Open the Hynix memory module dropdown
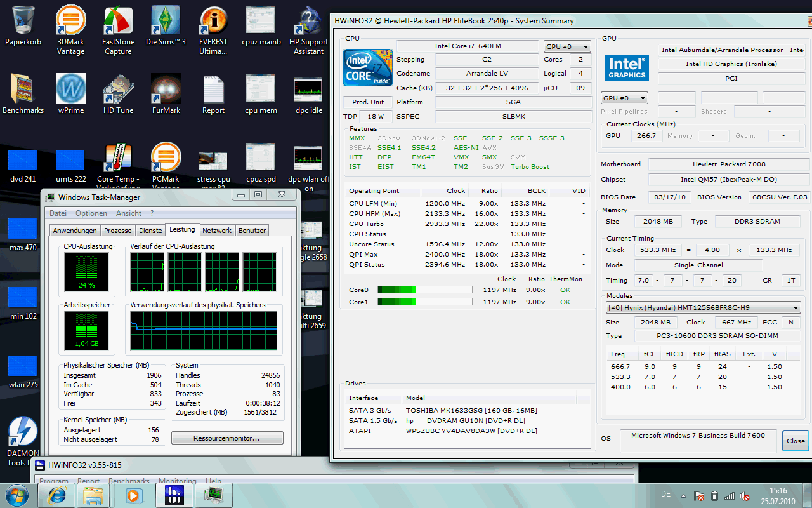 (704, 308)
